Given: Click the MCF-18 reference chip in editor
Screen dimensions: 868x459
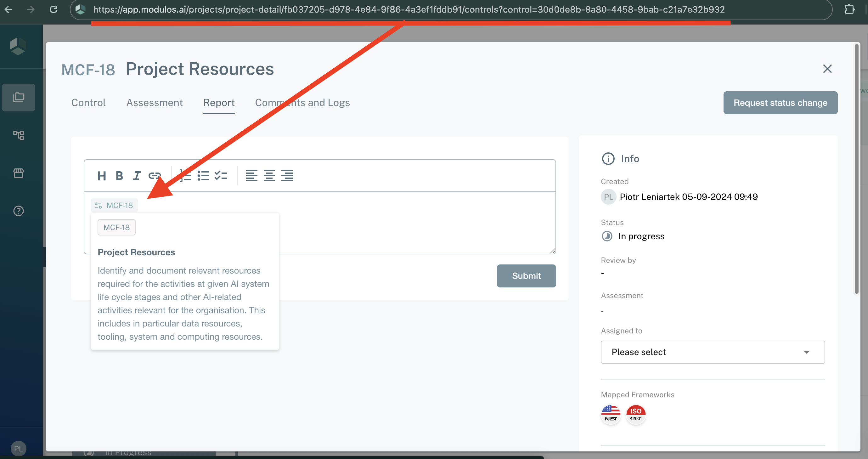Looking at the screenshot, I should tap(114, 205).
